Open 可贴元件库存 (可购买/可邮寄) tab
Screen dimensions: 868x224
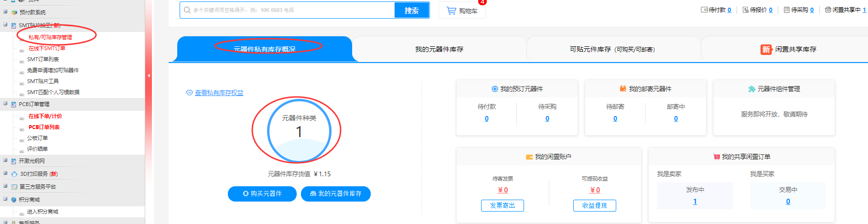pos(612,49)
